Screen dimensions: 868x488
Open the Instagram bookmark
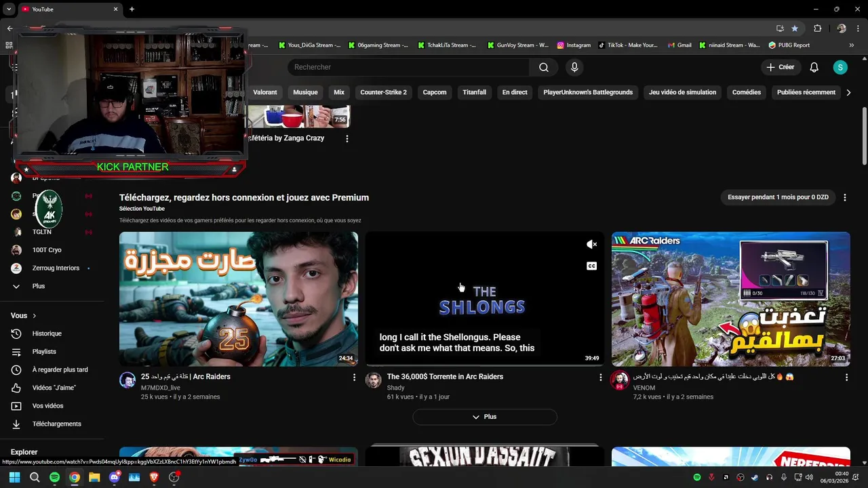tap(574, 45)
